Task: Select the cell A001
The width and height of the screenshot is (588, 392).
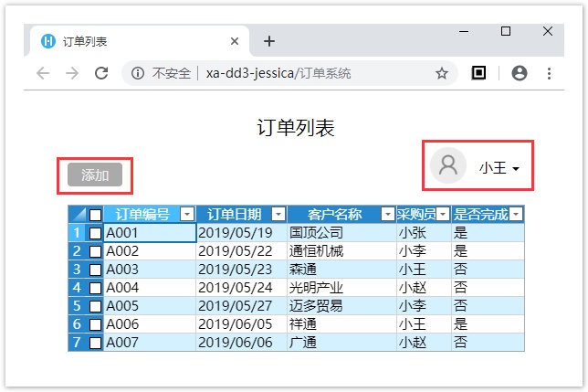Action: coord(150,233)
